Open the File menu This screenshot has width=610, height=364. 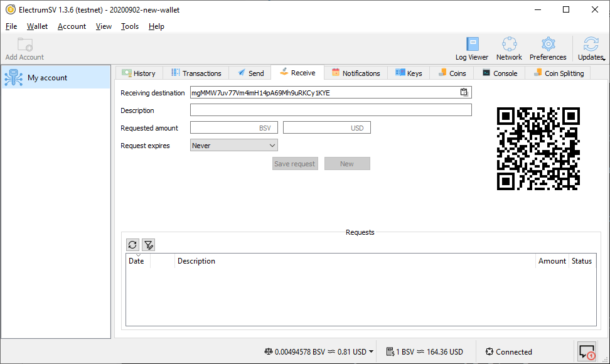click(11, 26)
